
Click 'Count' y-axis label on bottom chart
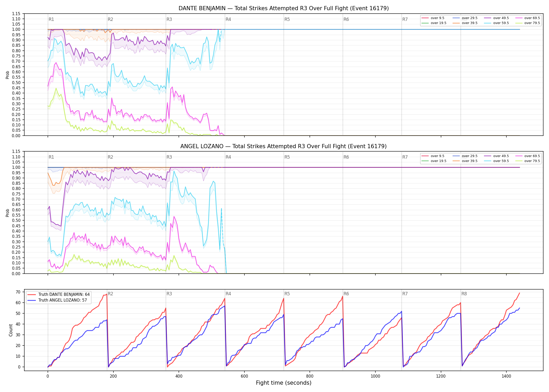click(11, 330)
